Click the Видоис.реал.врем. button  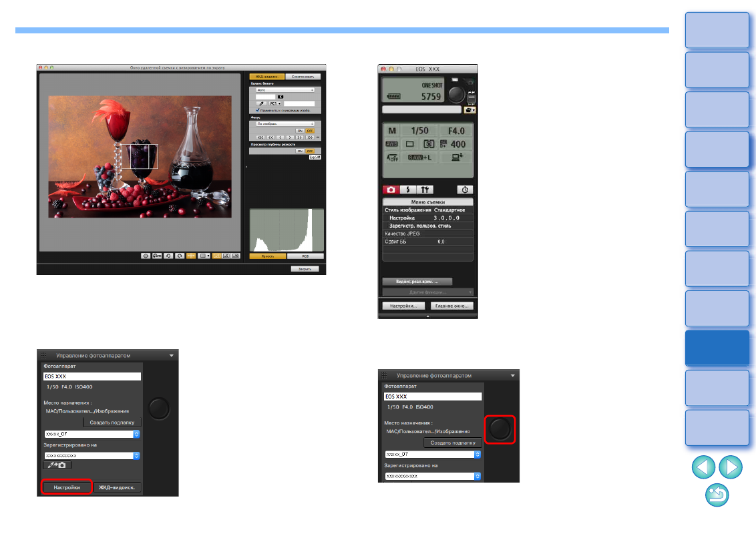(x=417, y=282)
